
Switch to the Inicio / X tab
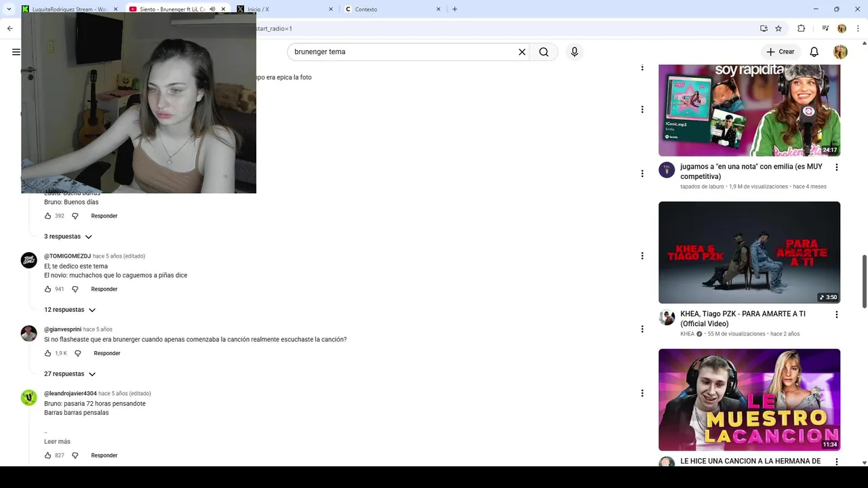click(285, 9)
